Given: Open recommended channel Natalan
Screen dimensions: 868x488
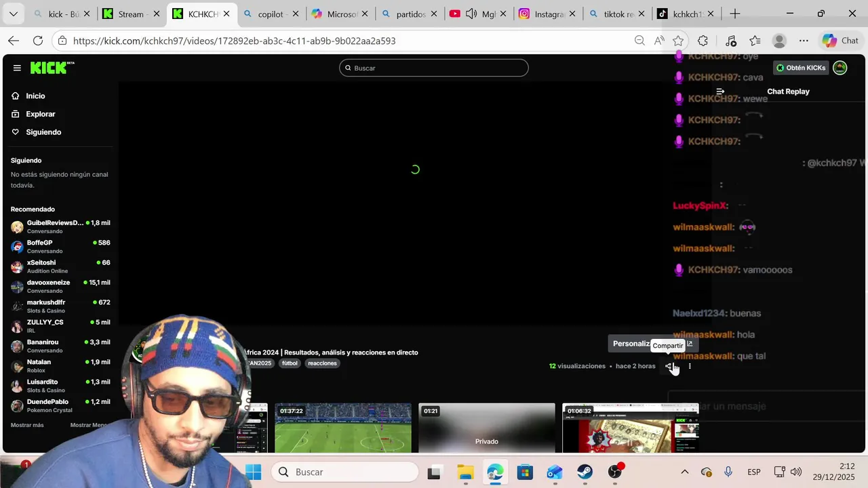Looking at the screenshot, I should point(60,365).
